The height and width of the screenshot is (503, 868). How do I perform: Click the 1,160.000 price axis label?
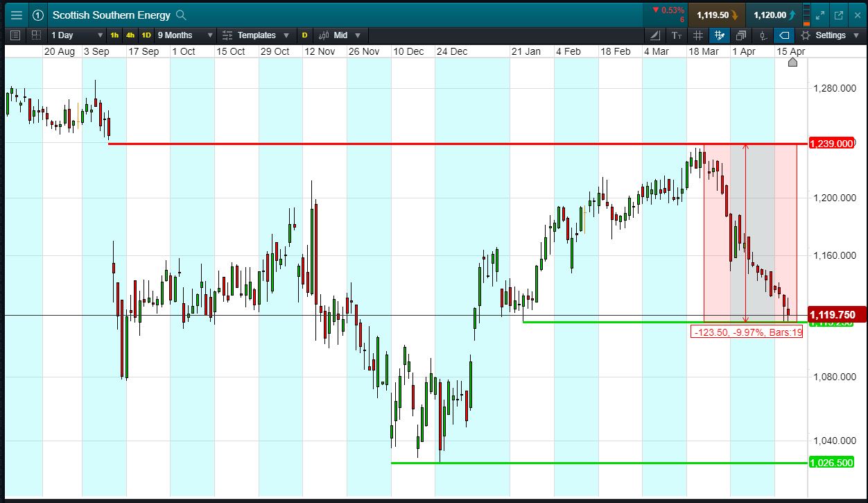[x=835, y=255]
